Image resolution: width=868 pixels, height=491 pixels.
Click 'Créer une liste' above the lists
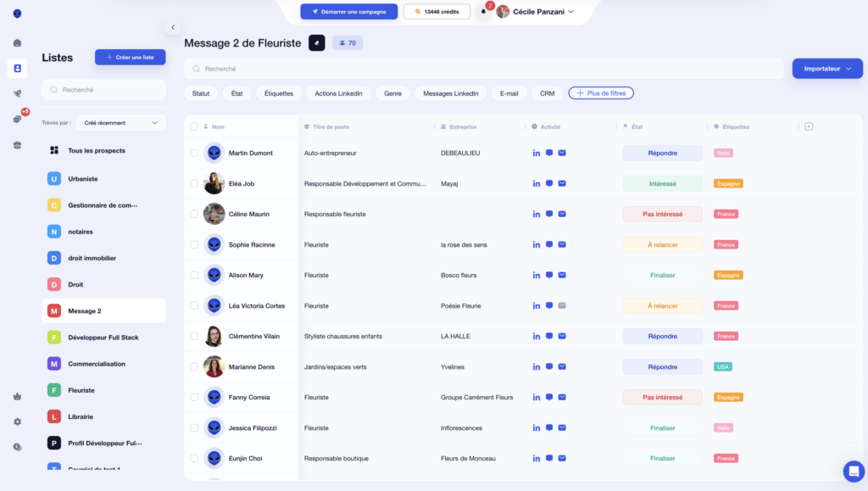point(130,56)
